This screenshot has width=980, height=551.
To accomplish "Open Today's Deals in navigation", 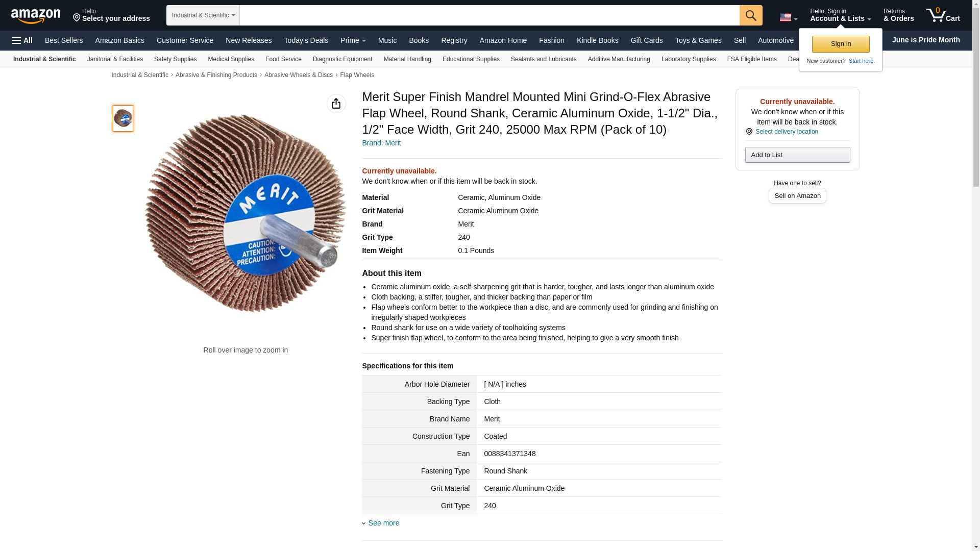I will [306, 40].
